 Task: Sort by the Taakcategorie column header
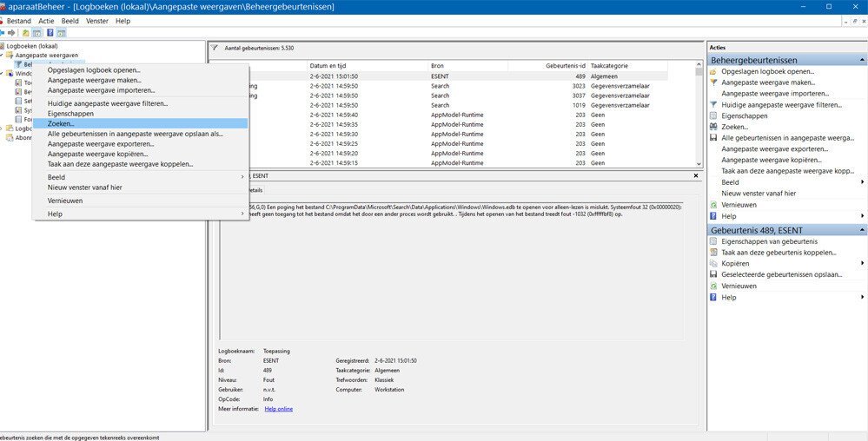[627, 65]
